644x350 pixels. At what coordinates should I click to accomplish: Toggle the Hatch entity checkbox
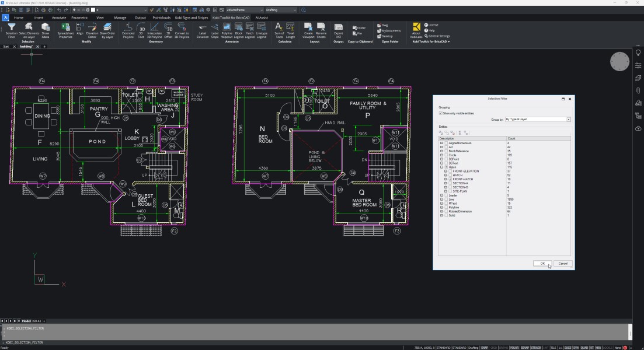click(x=446, y=167)
